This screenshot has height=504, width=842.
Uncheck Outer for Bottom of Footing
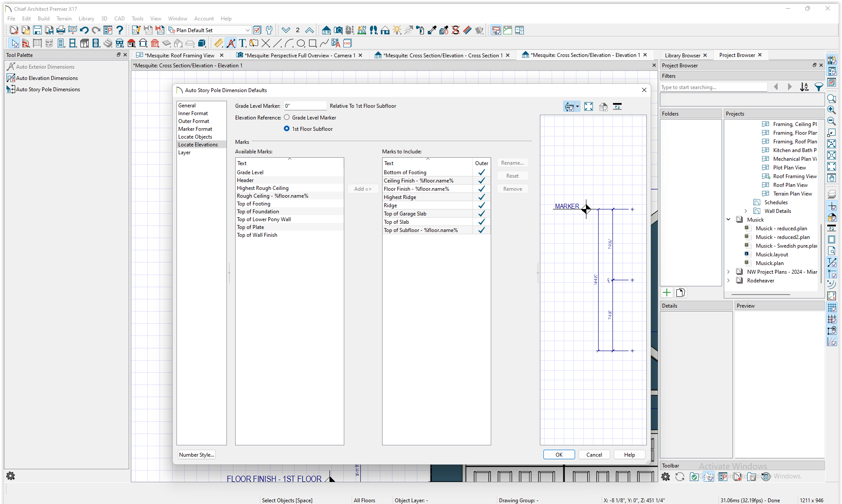(481, 172)
